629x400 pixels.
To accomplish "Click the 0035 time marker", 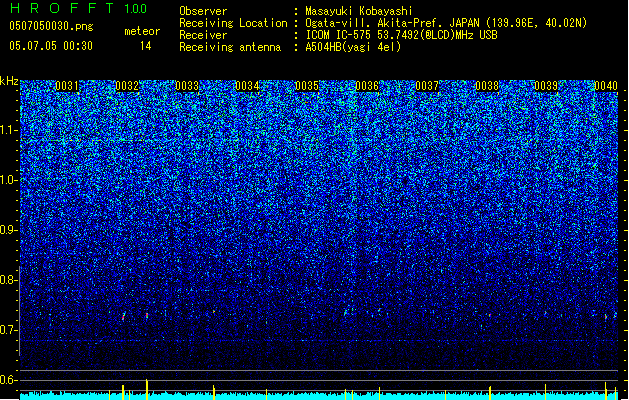I will [x=307, y=86].
